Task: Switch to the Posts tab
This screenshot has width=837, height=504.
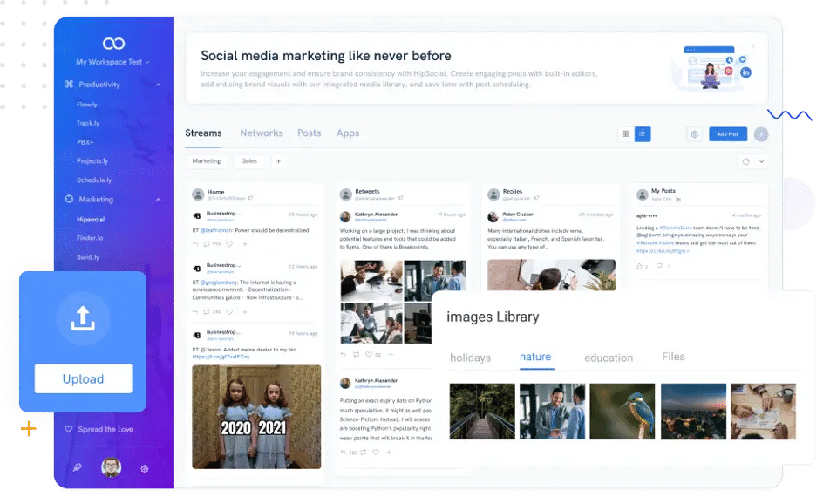Action: [x=309, y=133]
